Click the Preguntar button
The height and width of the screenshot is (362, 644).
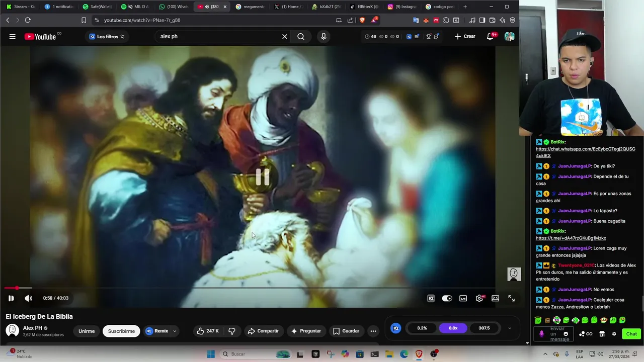pyautogui.click(x=306, y=331)
